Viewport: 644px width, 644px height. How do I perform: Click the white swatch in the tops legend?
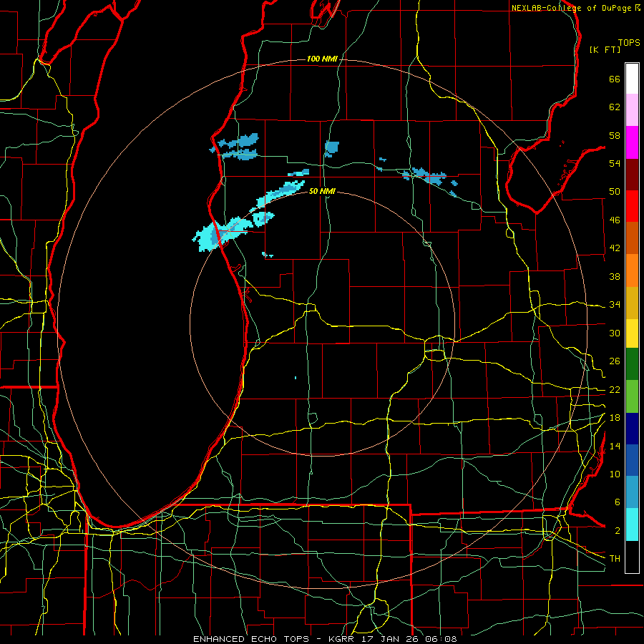point(632,79)
